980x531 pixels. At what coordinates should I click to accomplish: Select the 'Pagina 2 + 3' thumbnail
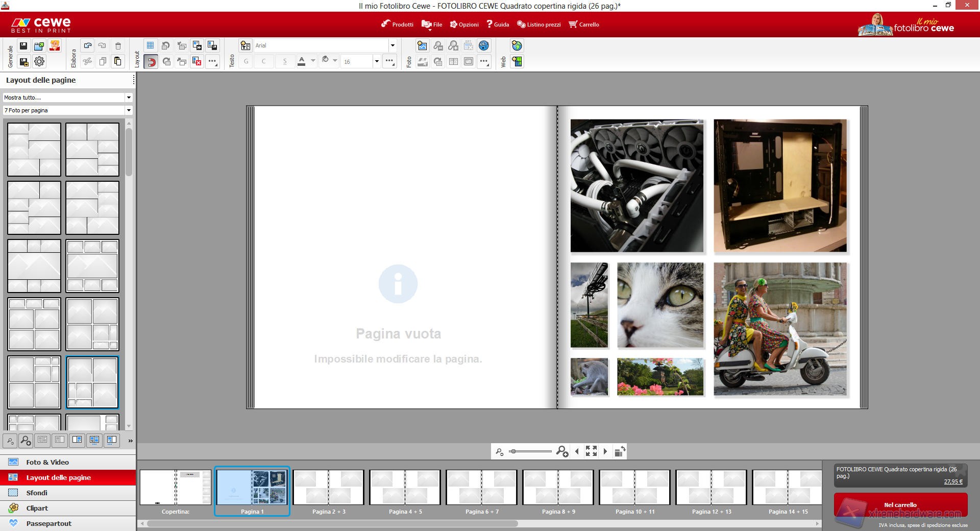329,488
